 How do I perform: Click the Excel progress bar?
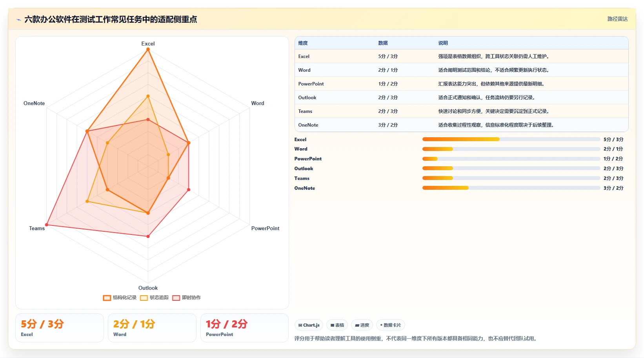tap(511, 139)
